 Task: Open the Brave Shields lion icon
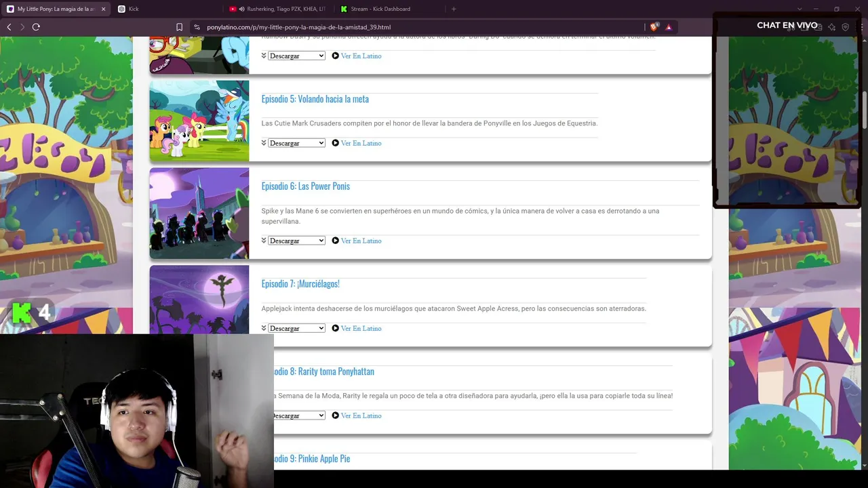pos(654,27)
